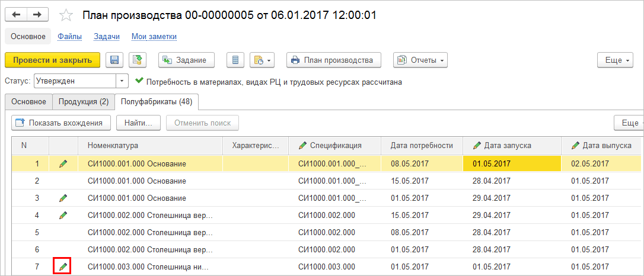Screen dimensions: 644x276
Task: Go back with the left arrow button
Action: 16,15
